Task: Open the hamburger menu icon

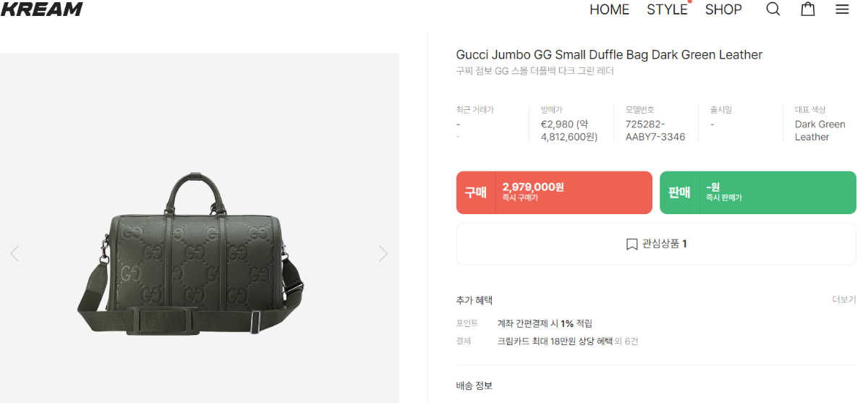Action: [x=842, y=9]
